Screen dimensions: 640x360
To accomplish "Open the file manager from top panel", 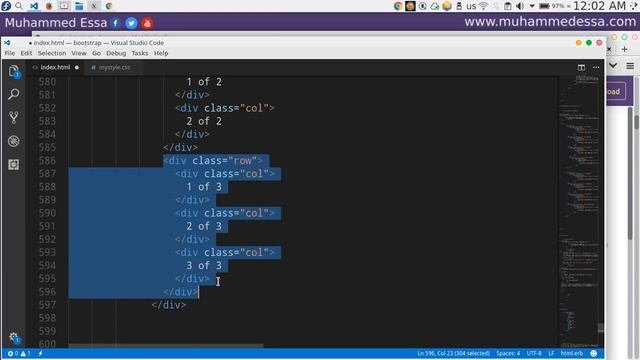I will coord(79,6).
